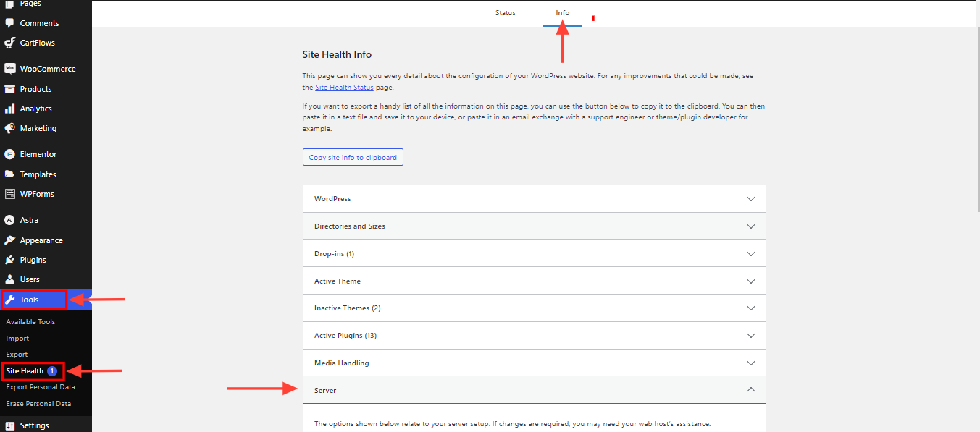Click the Users person icon
This screenshot has width=980, height=432.
click(9, 279)
